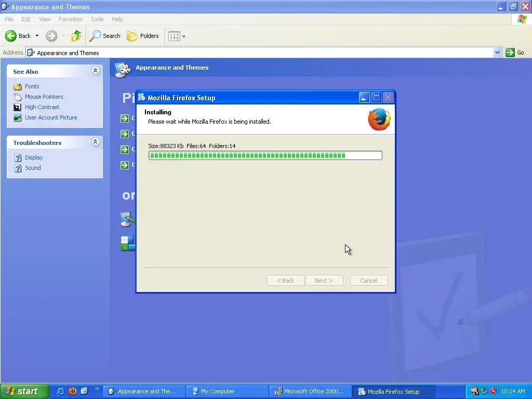Open the Edit menu

[26, 19]
